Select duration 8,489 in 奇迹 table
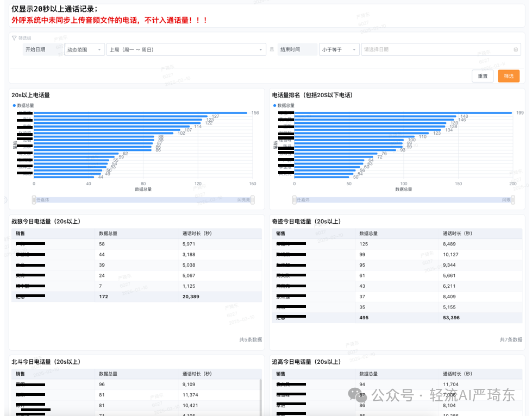 [x=449, y=244]
